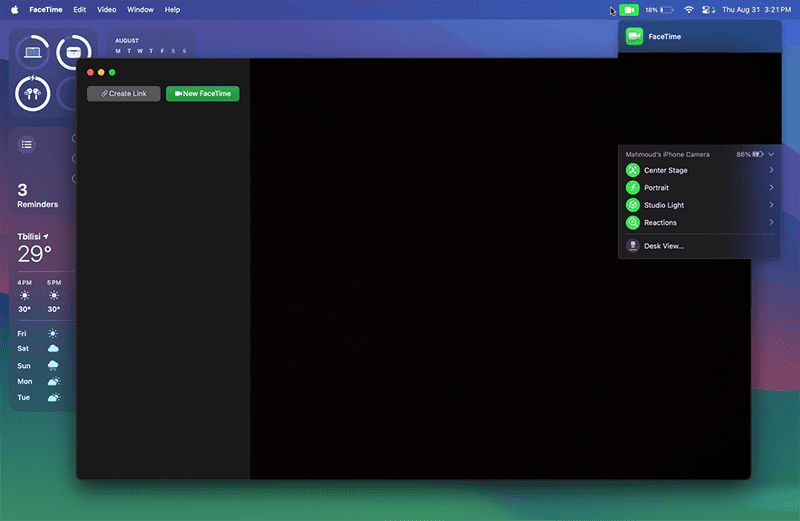Click the date and time in menu bar
800x521 pixels.
tap(757, 10)
